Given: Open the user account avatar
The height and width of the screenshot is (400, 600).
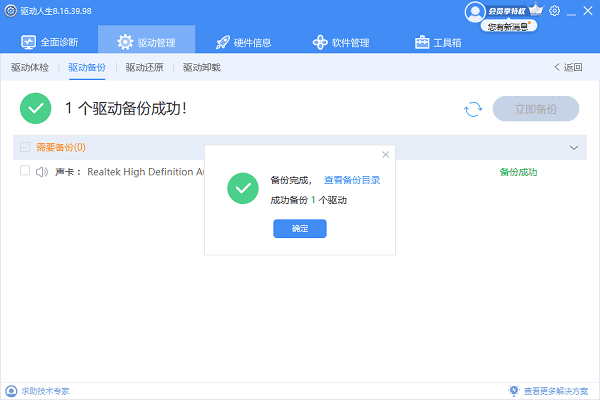Looking at the screenshot, I should coord(475,11).
